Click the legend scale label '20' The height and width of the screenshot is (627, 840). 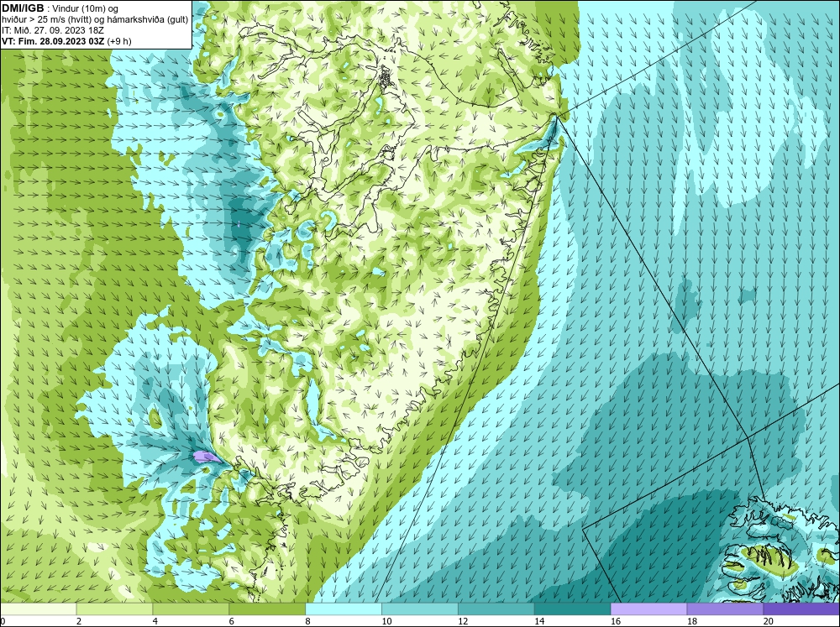(x=769, y=621)
